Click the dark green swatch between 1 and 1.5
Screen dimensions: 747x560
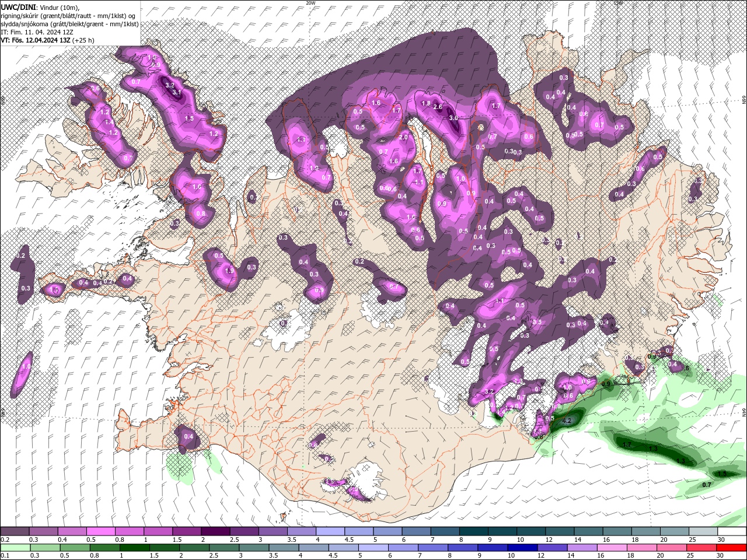tap(134, 548)
